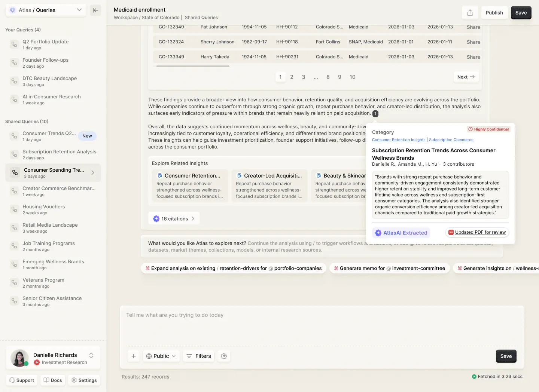Viewport: 539px width, 392px height.
Task: Open the Consumer Retention Insights category link
Action: click(x=399, y=140)
